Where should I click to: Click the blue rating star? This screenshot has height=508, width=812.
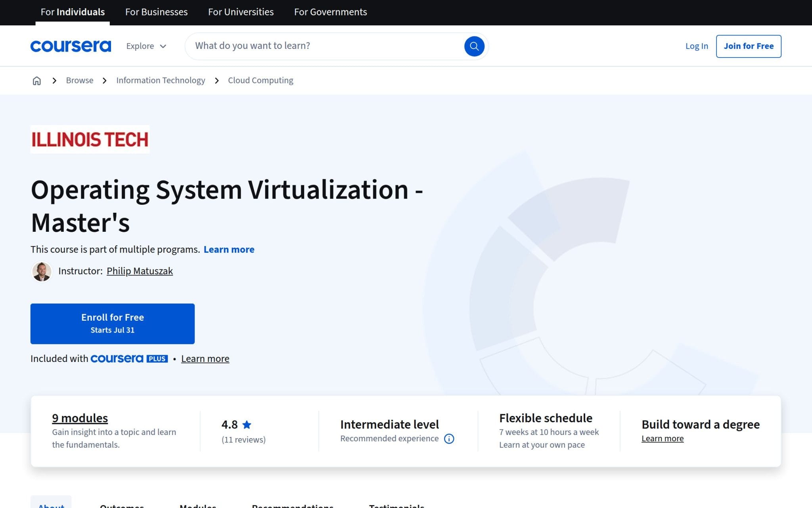[247, 425]
